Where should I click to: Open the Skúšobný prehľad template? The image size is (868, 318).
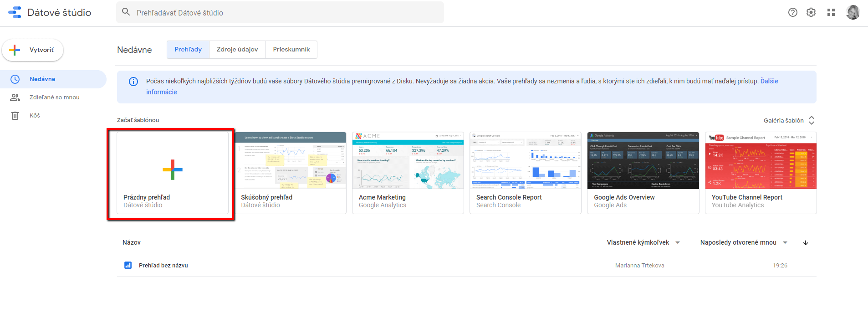pos(291,173)
